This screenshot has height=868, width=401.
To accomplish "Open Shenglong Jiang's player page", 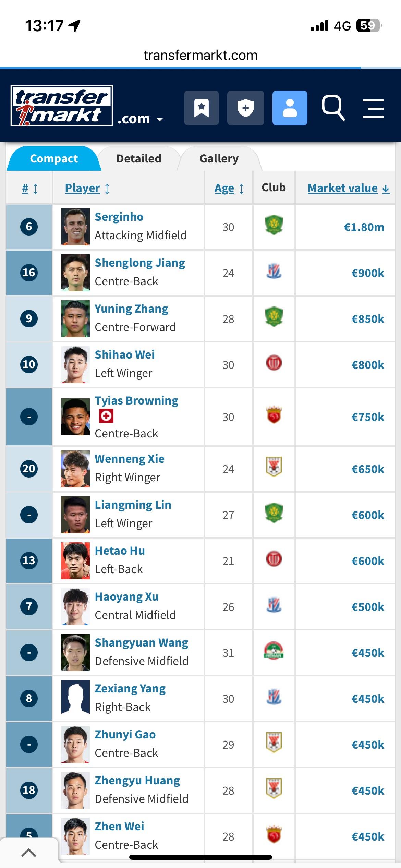I will point(140,263).
